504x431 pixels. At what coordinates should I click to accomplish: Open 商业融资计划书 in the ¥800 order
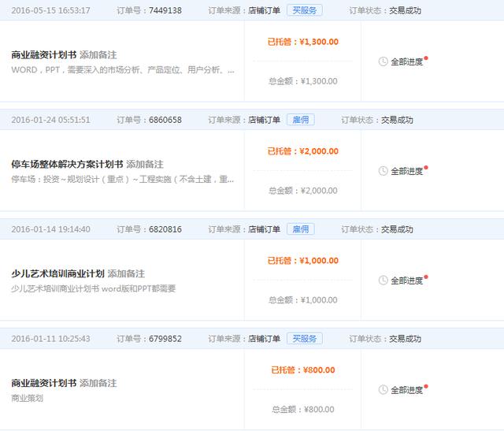[x=44, y=383]
